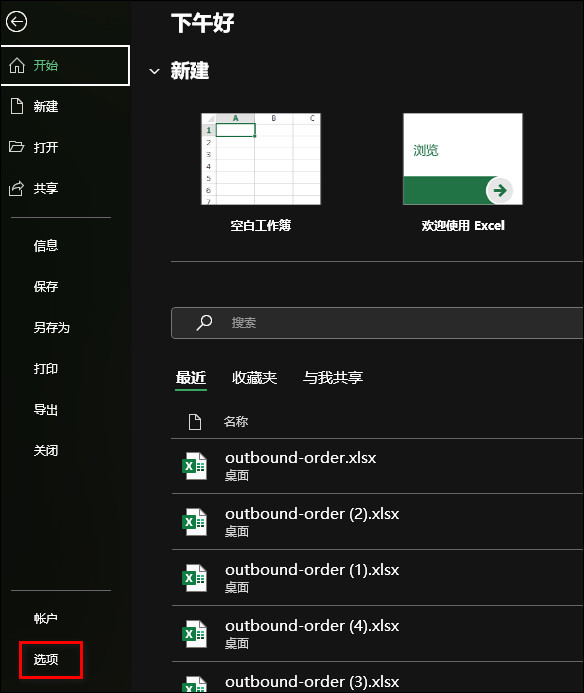Screen dimensions: 584x693
Task: Switch to the 与我共享 tab
Action: click(333, 377)
